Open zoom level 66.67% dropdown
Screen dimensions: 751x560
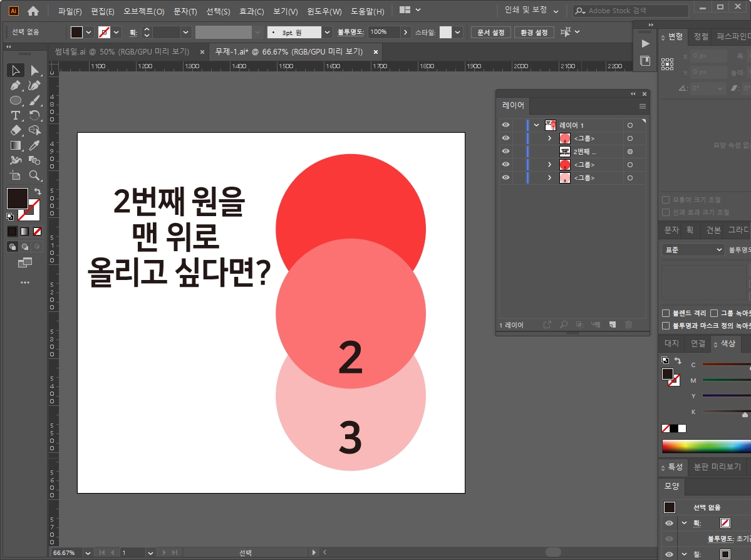[88, 553]
